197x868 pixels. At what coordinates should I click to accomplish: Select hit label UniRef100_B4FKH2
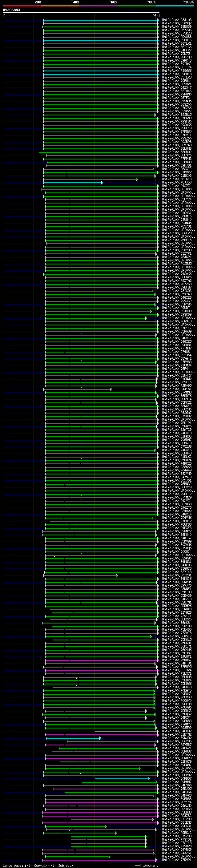click(177, 731)
